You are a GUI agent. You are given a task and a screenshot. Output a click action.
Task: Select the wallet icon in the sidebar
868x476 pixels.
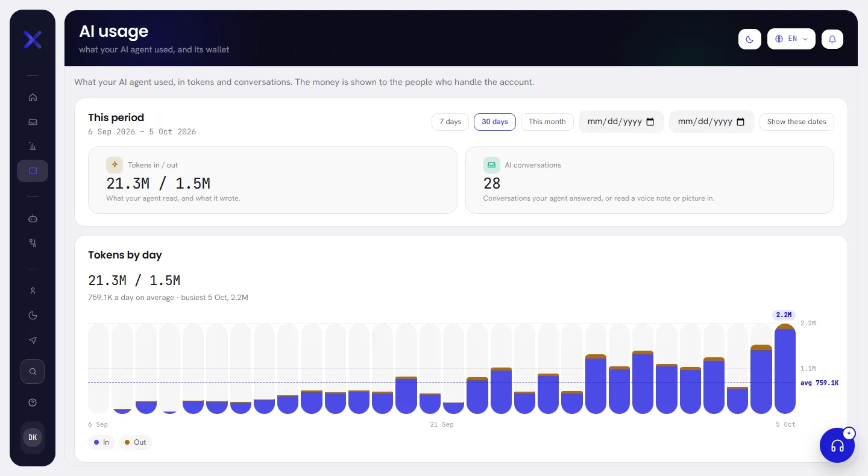tap(33, 171)
